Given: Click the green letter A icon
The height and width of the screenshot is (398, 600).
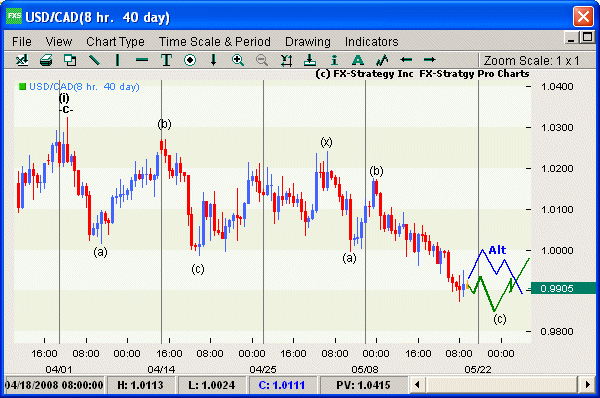Looking at the screenshot, I should coord(358,60).
